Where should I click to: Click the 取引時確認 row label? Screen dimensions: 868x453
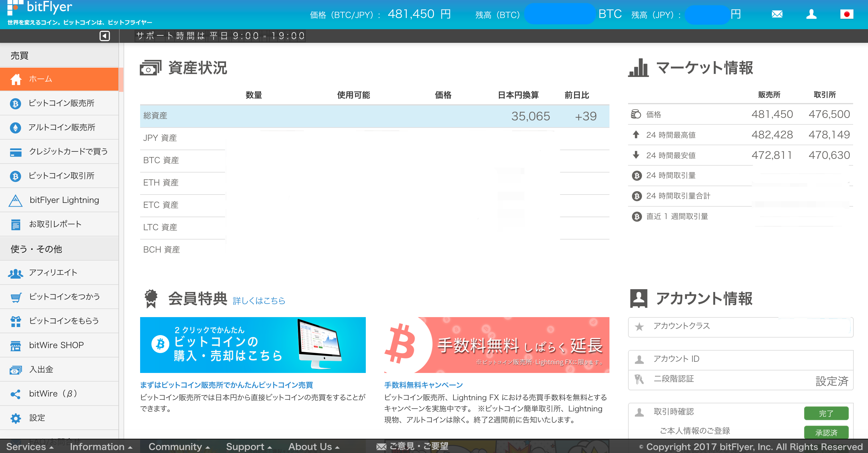[x=674, y=411]
